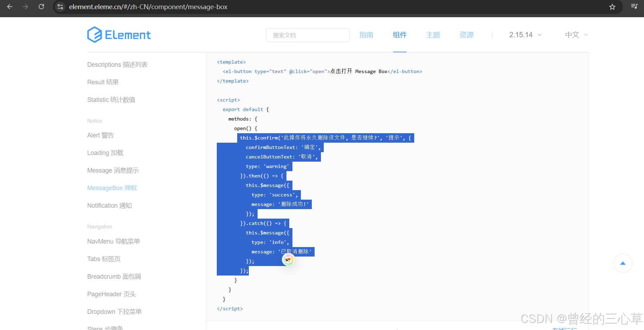Open Result 结果 in sidebar
This screenshot has height=330, width=644.
click(103, 82)
